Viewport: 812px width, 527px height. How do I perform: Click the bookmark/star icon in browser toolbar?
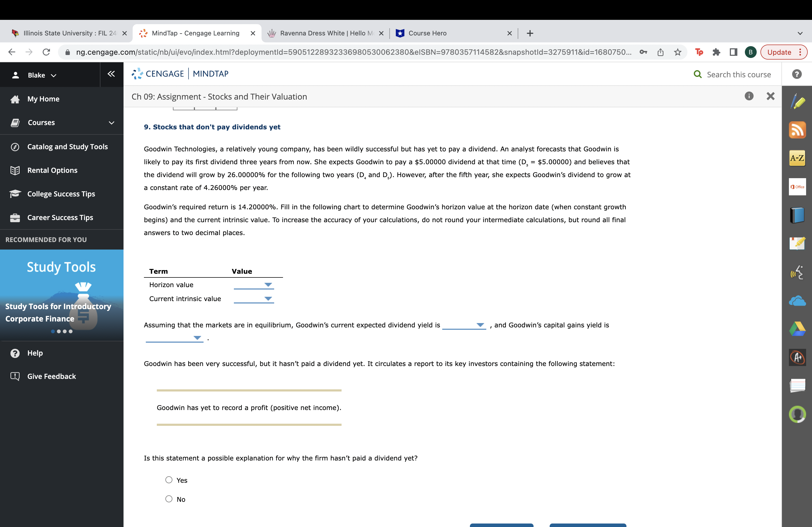(678, 53)
